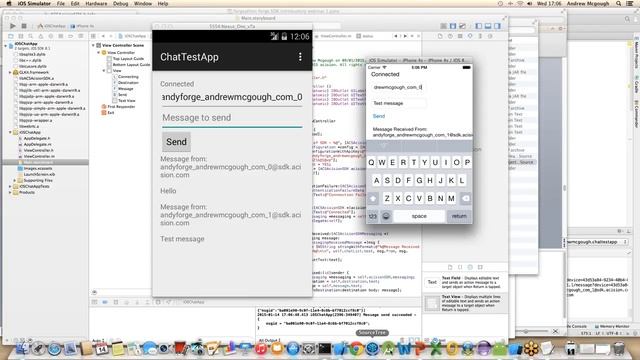
Task: Collapse the View Controller Scene
Action: (93, 45)
